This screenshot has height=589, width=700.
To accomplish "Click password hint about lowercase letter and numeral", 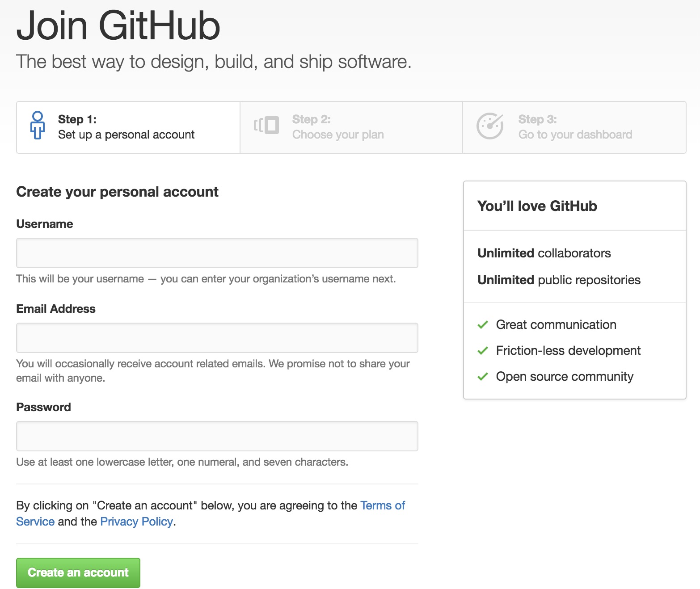I will pyautogui.click(x=182, y=462).
